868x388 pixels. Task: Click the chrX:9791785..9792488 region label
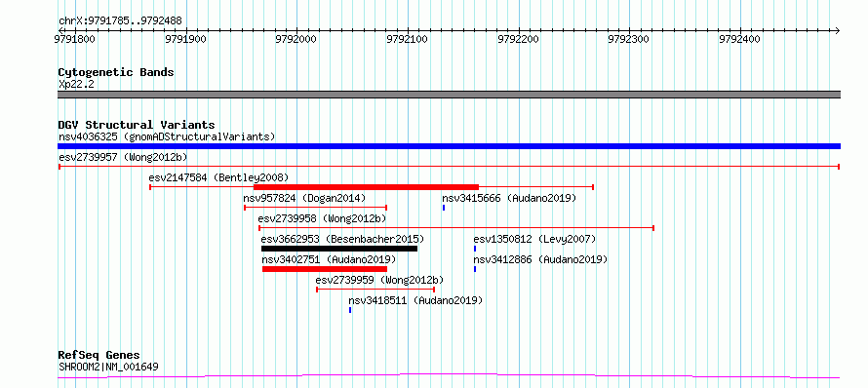click(x=120, y=21)
